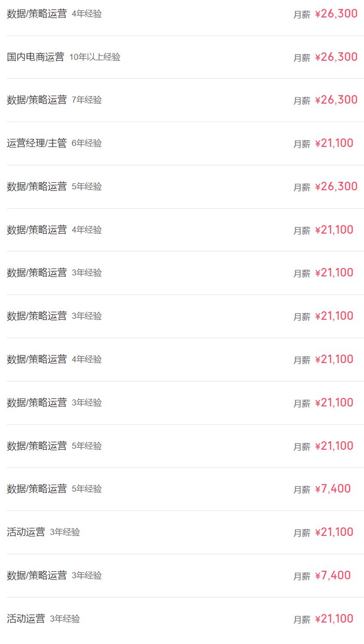Screen dimensions: 364x644
Task: Click 月薪 label in 运营经理/主管 row
Action: pyautogui.click(x=302, y=144)
